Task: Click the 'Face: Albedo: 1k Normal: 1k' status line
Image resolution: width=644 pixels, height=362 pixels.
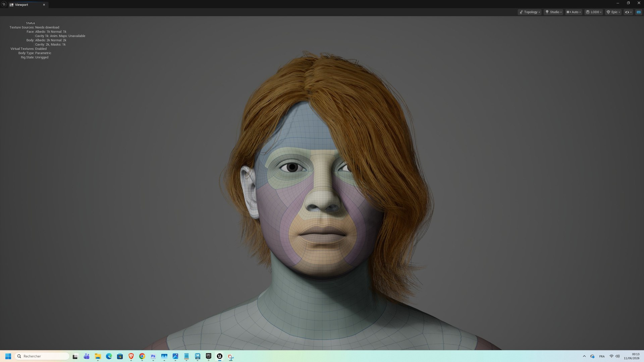Action: pyautogui.click(x=46, y=32)
